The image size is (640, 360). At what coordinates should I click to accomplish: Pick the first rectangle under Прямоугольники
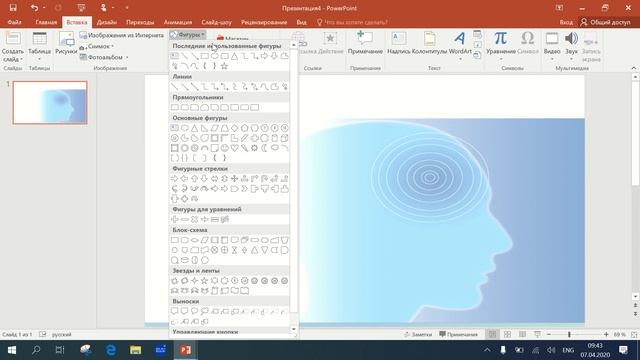click(x=174, y=107)
